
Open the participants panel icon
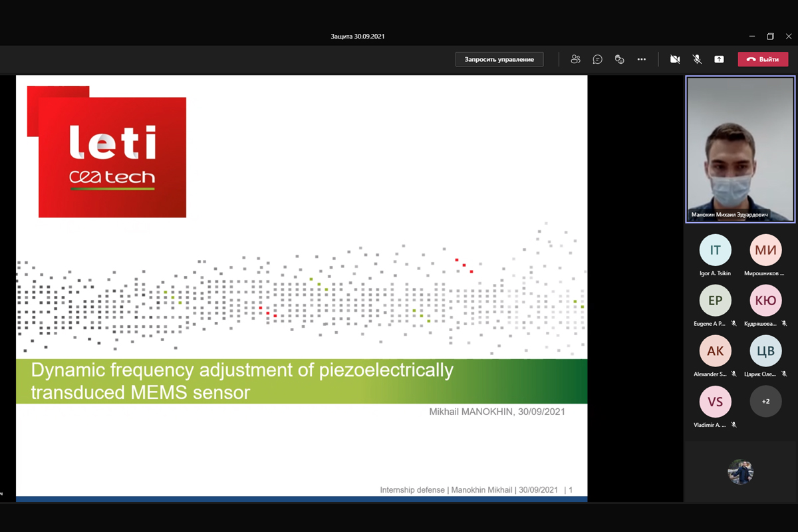[575, 59]
